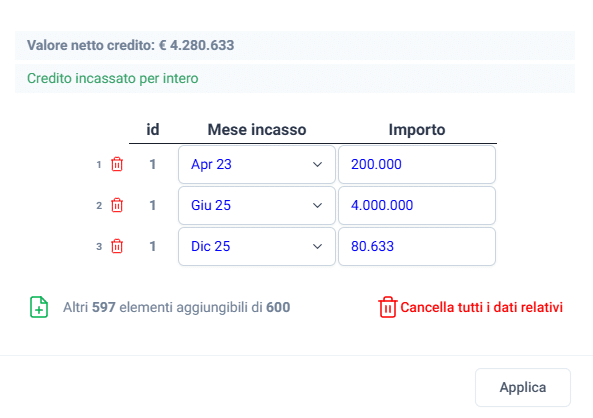Expand chevron next to Dic 25
The image size is (593, 418).
(x=317, y=246)
